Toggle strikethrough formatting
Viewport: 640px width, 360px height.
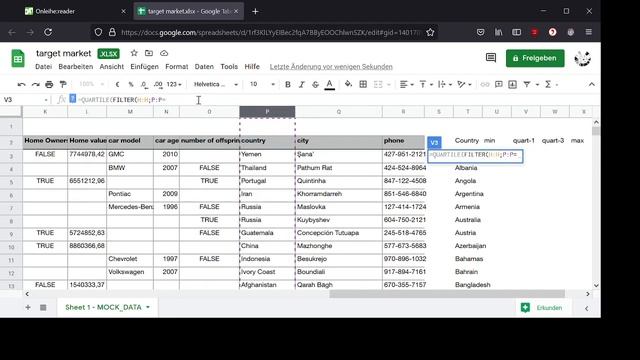[x=315, y=84]
